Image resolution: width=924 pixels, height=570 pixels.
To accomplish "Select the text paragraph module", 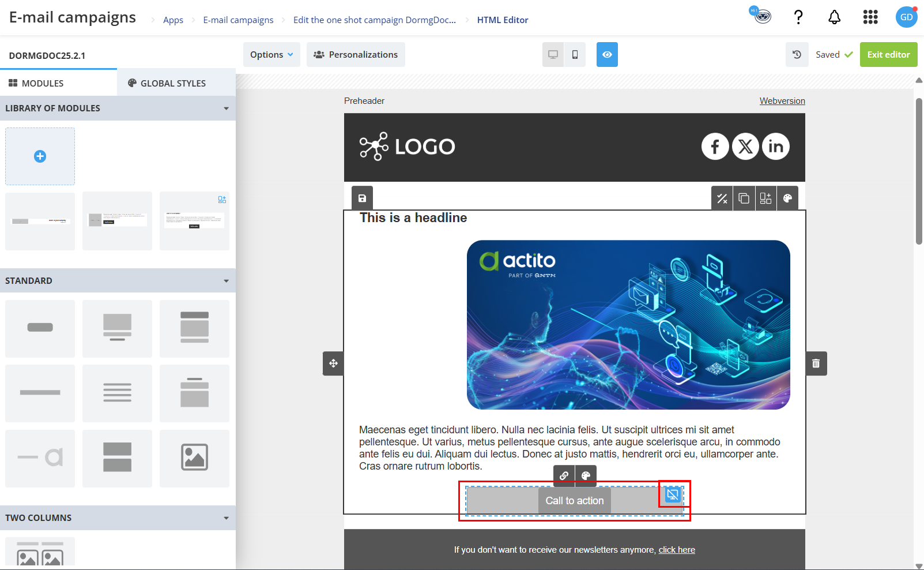I will click(117, 393).
